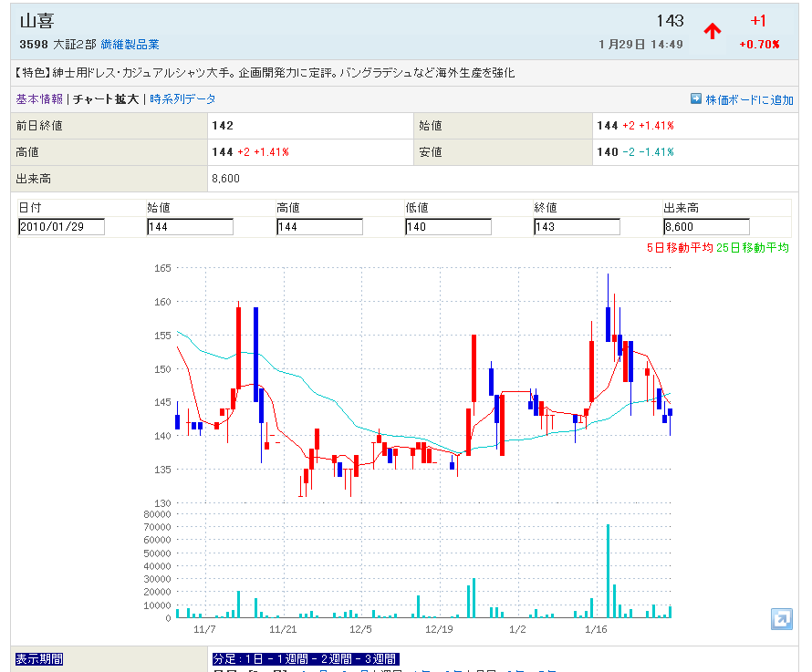Focus the 終値 input field
The height and width of the screenshot is (672, 812).
click(577, 227)
